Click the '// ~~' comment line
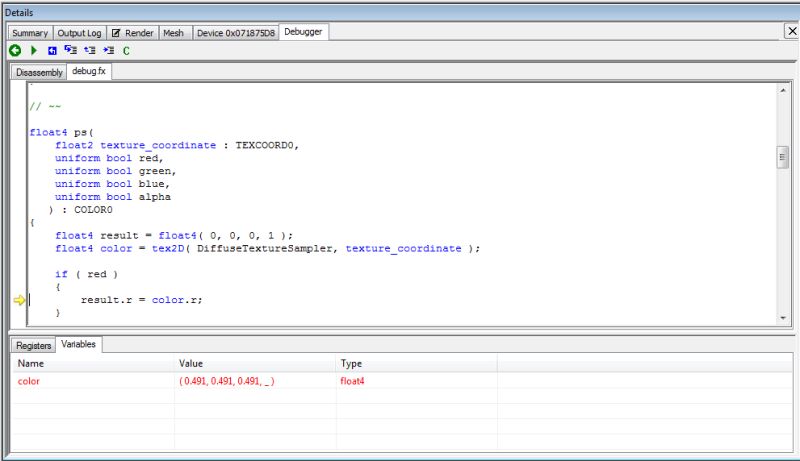 (45, 107)
